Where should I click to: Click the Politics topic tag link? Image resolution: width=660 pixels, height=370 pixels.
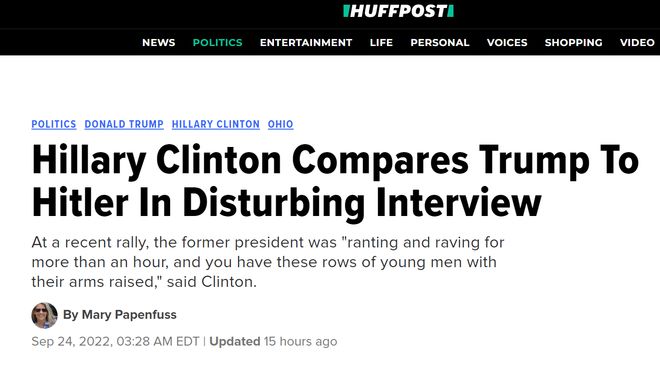[54, 124]
